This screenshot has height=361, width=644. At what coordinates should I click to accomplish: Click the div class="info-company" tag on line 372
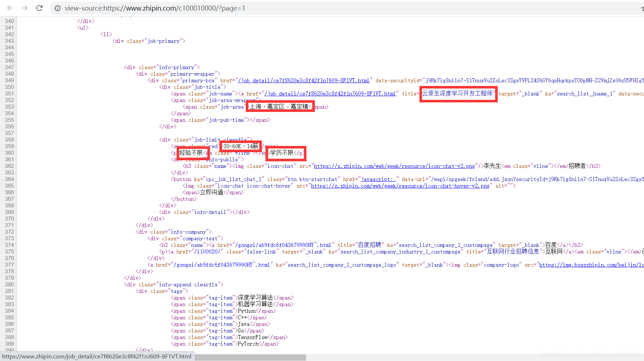[174, 232]
